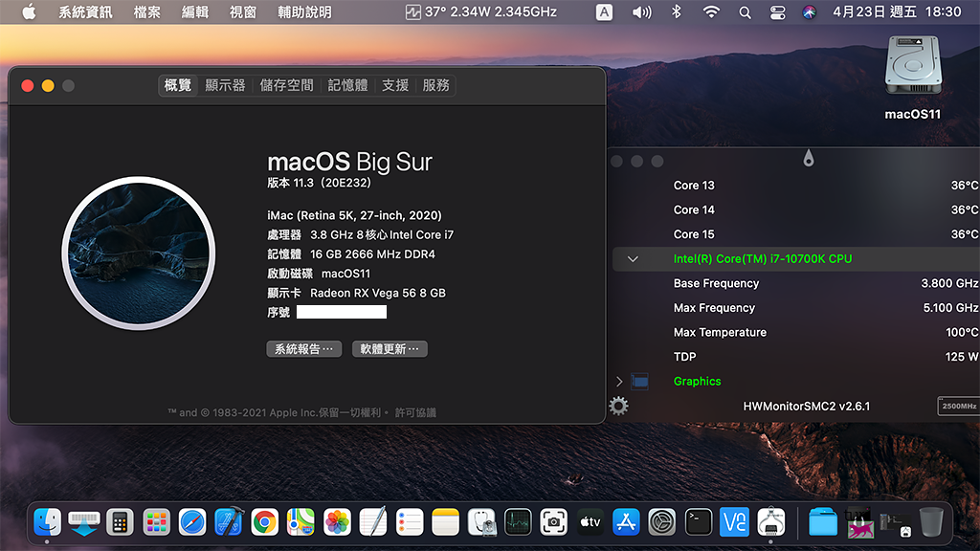
Task: Open VNC Viewer from the dock
Action: tap(734, 521)
